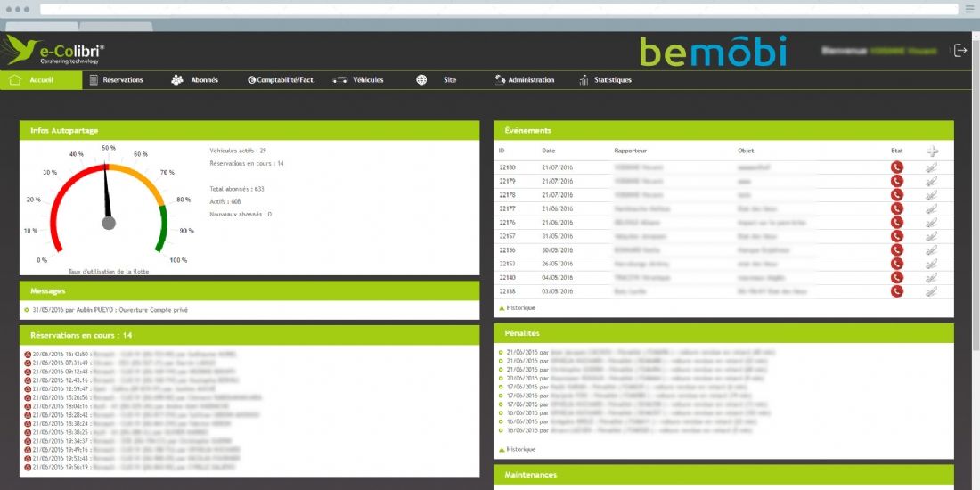The height and width of the screenshot is (490, 980).
Task: Click the red icon of reservation 20/06/2016 16:42:50
Action: tap(28, 355)
